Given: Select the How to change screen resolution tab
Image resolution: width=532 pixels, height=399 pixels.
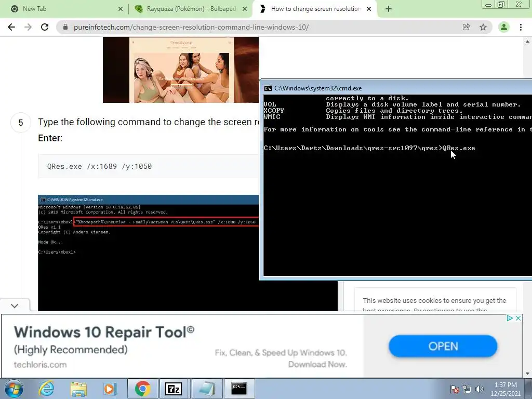Looking at the screenshot, I should (315, 9).
